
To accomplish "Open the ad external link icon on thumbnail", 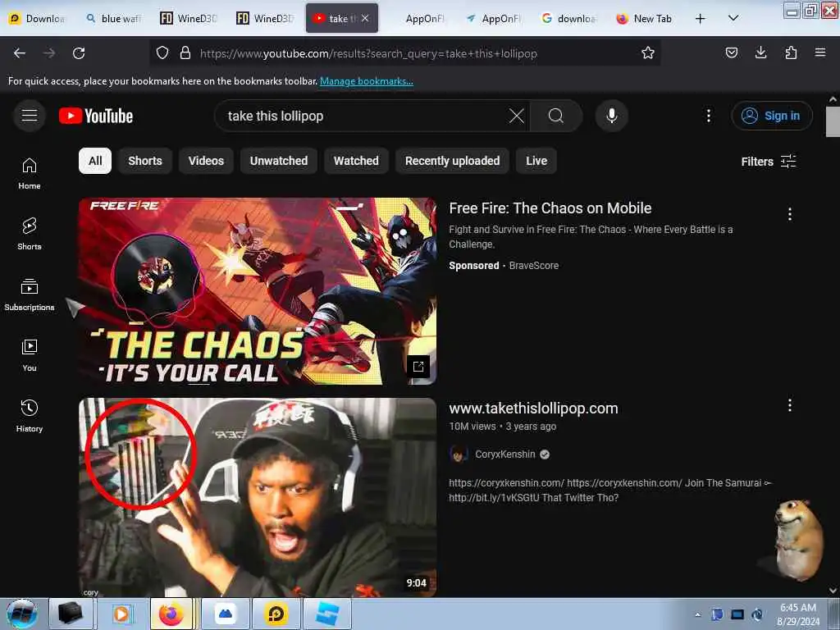I will pos(418,367).
